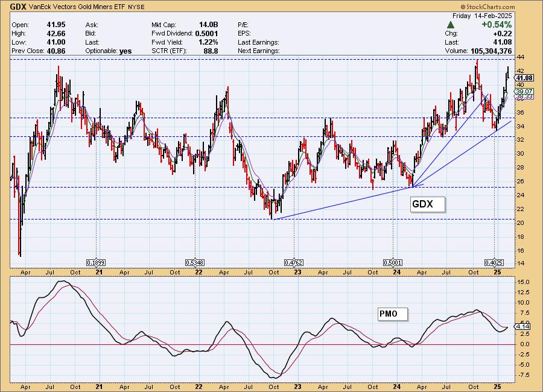The width and height of the screenshot is (543, 392).
Task: Click the 'Fwd Dividend:' label
Action: [x=172, y=34]
